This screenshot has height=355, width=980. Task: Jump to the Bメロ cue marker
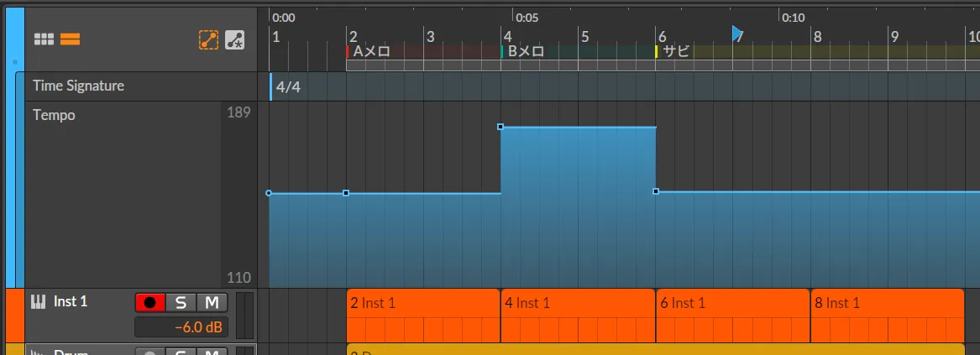click(x=524, y=51)
